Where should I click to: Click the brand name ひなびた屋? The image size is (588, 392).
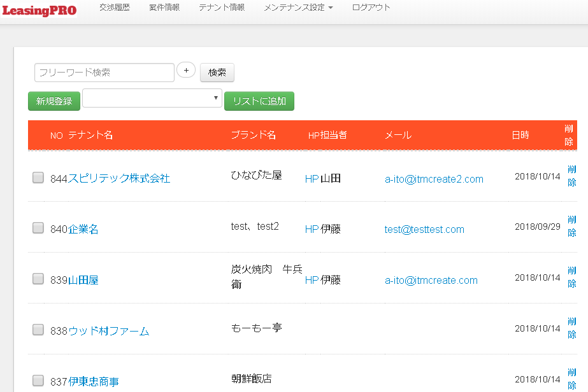(x=256, y=175)
